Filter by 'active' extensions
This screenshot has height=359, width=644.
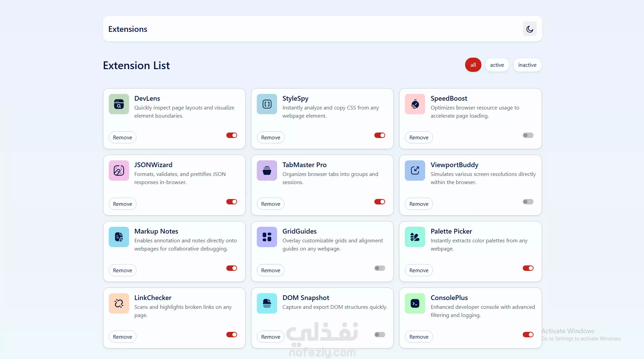(497, 65)
